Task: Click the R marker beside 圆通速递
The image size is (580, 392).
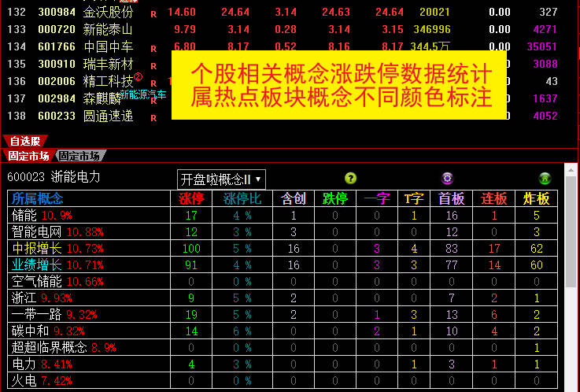Action: [153, 117]
